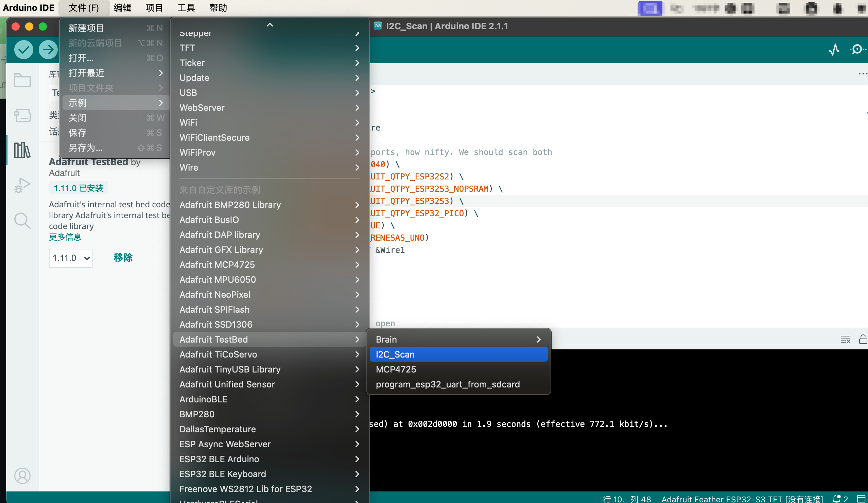The width and height of the screenshot is (868, 503).
Task: Select program_esp32_uart_from_sdcard example
Action: [x=458, y=384]
